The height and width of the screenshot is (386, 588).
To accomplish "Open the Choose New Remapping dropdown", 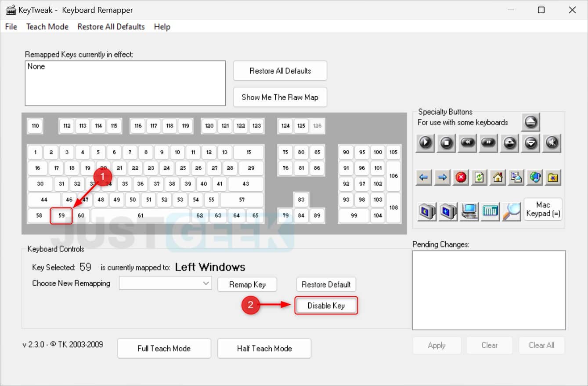I will click(165, 283).
